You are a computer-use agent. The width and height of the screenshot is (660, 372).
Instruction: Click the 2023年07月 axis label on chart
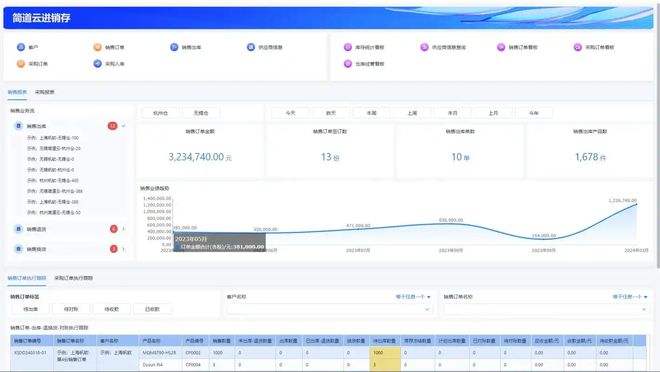[358, 250]
